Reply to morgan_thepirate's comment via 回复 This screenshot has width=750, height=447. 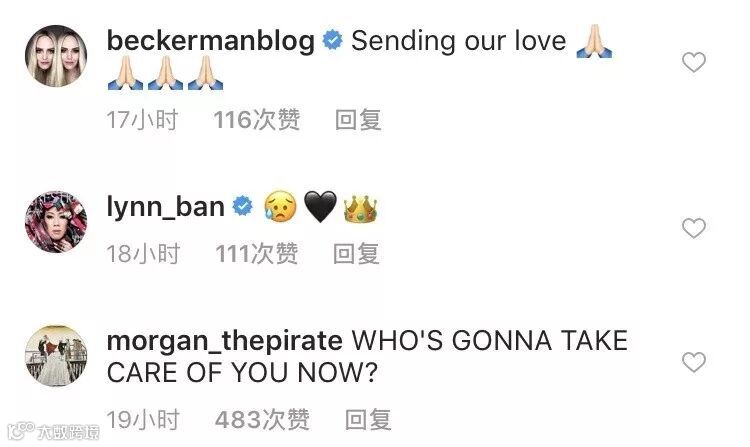(x=368, y=420)
